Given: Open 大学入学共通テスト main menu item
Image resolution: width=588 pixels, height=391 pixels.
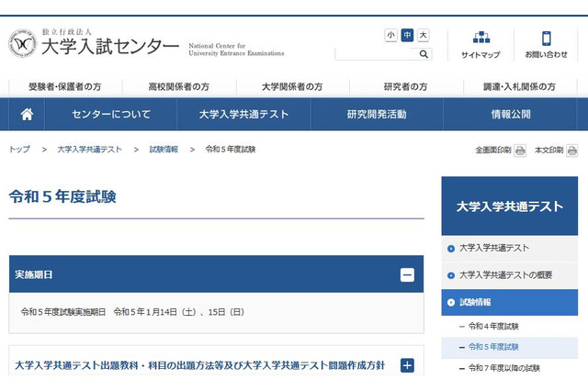Looking at the screenshot, I should coord(243,114).
